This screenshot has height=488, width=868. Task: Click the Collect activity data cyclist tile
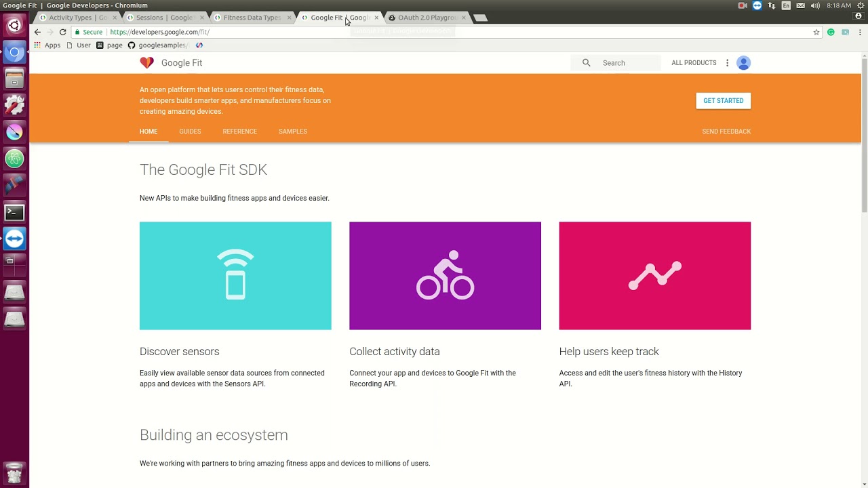[x=445, y=276]
